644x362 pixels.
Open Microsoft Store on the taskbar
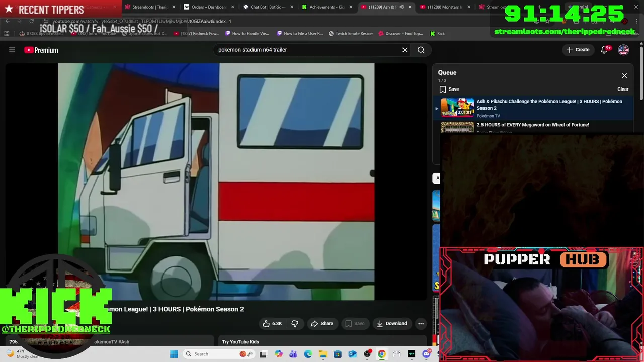click(x=338, y=354)
